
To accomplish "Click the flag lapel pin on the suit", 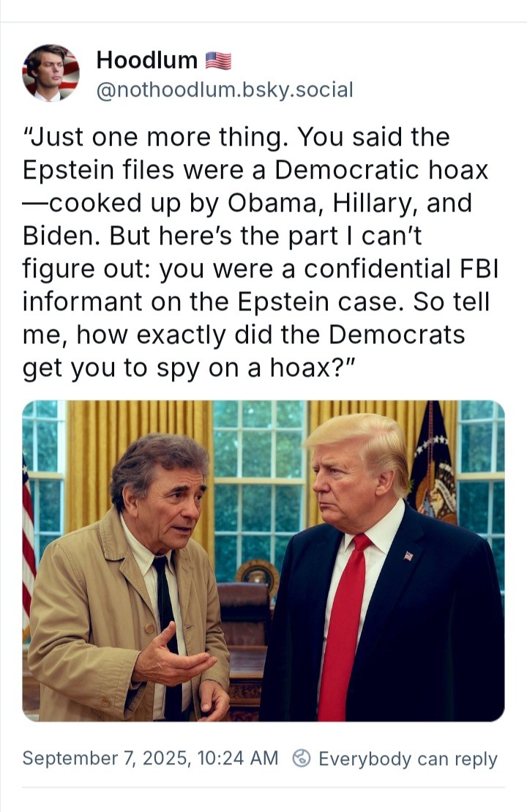I will (x=408, y=556).
